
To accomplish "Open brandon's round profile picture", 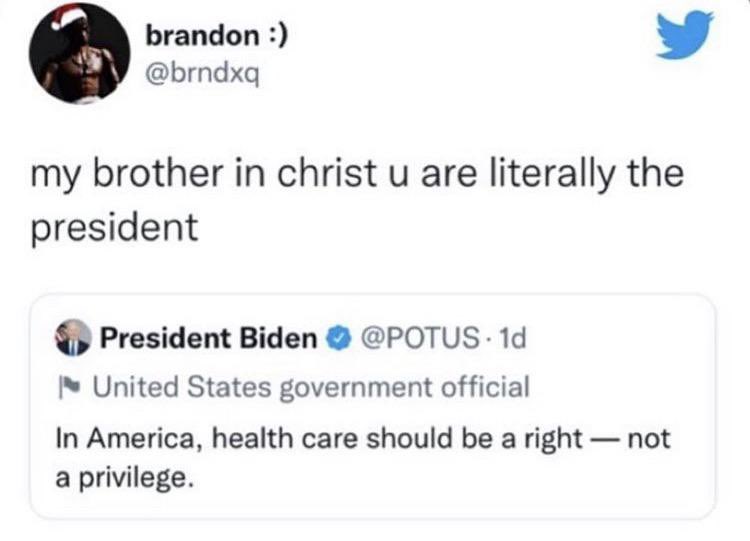I will click(x=79, y=53).
